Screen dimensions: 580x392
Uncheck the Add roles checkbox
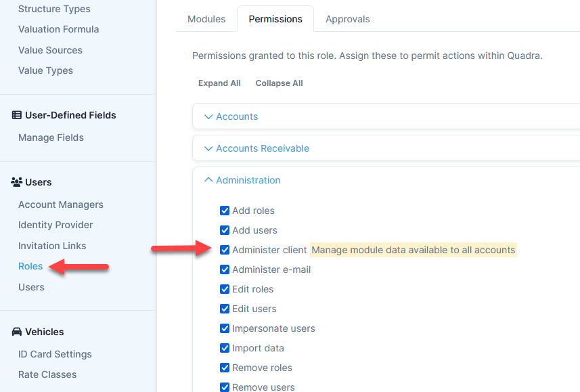[x=225, y=211]
